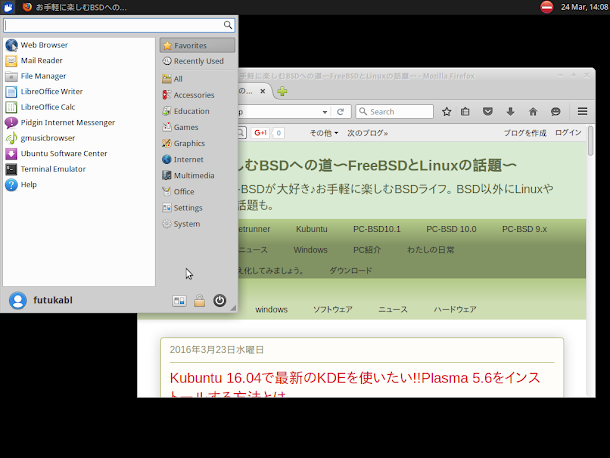Click the panel clock 24 Mar, 14:08
Viewport: 610px width, 458px height.
(x=584, y=7)
